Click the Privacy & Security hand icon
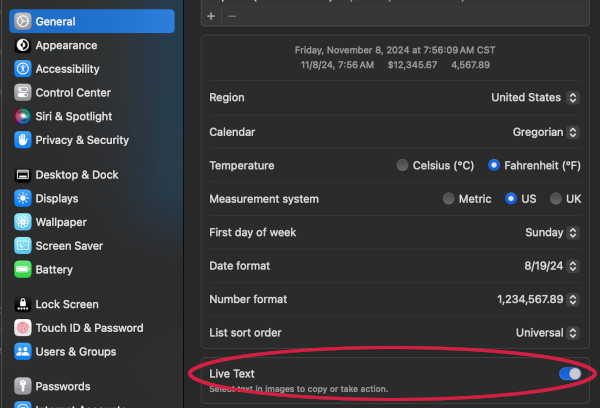The image size is (600, 408). (22, 141)
